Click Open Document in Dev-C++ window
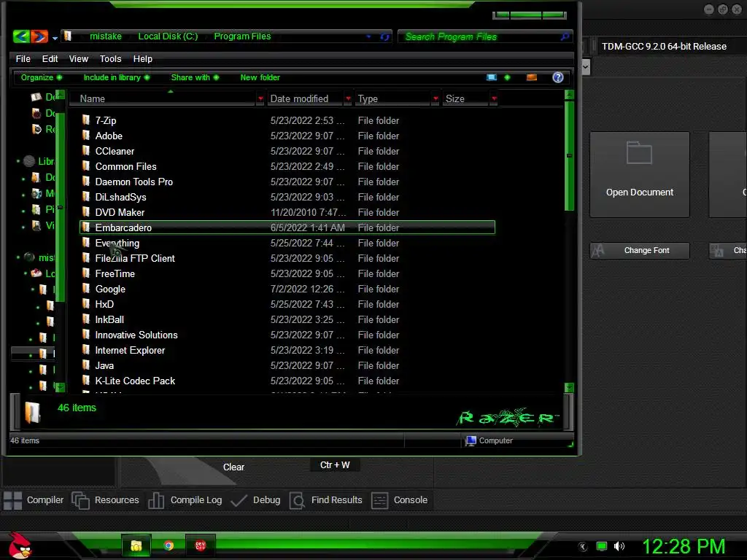Viewport: 747px width, 560px height. (x=639, y=175)
